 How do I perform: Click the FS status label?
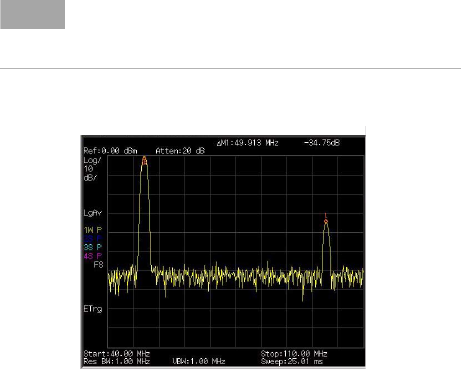[98, 265]
